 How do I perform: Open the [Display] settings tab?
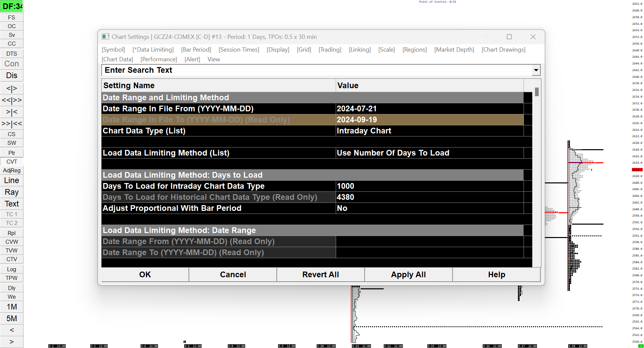[x=278, y=50]
